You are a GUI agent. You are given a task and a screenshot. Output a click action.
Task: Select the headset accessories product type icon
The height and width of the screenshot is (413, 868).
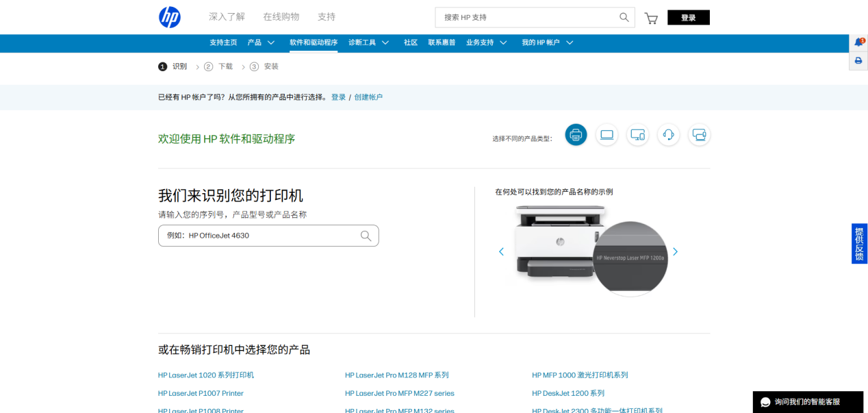[668, 135]
